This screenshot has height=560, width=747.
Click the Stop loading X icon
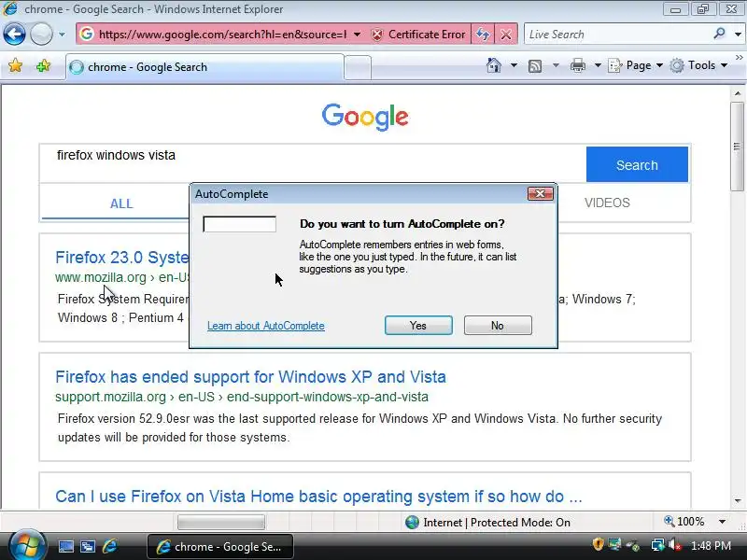[506, 35]
